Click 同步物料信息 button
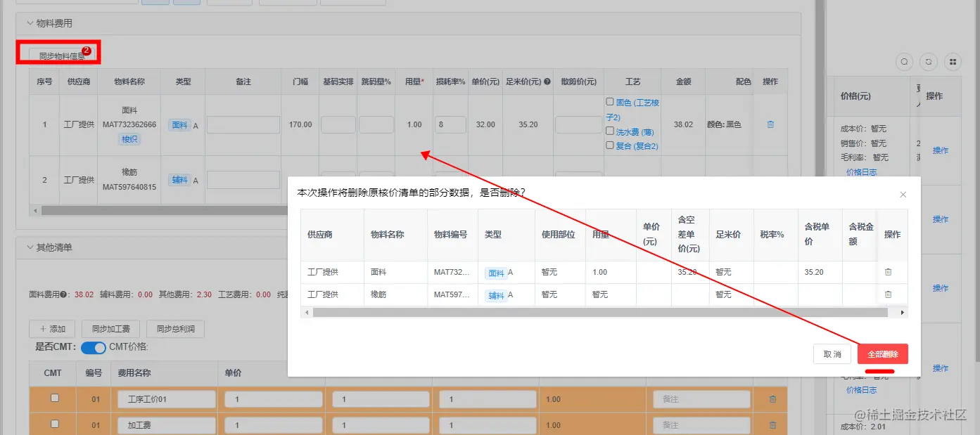This screenshot has height=435, width=980. 62,56
